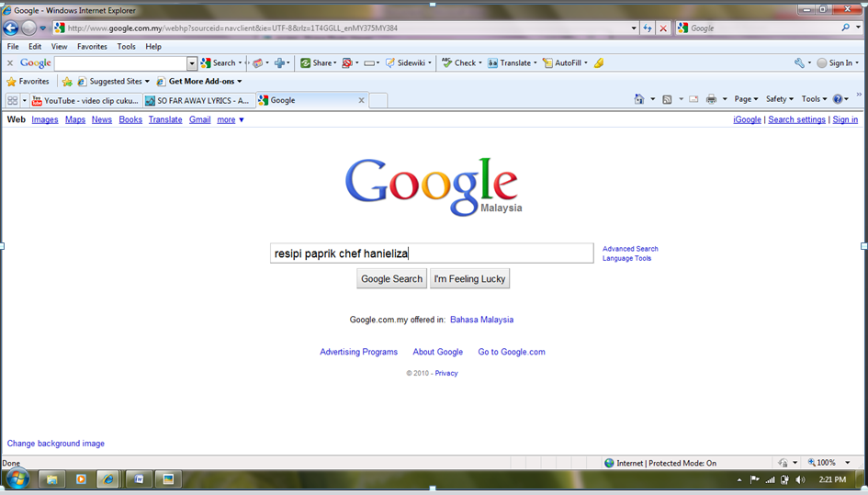Click the blue Help question mark icon
This screenshot has width=868, height=495.
pyautogui.click(x=838, y=99)
